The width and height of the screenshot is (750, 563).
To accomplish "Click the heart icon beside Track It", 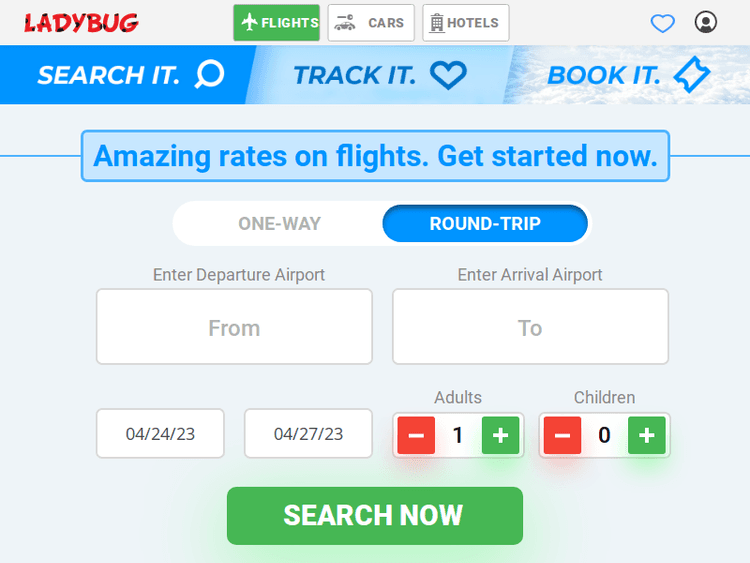I will coord(448,75).
